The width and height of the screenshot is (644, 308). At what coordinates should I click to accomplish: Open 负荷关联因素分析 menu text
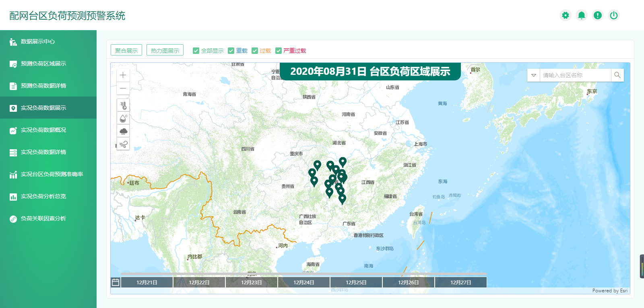[43, 218]
